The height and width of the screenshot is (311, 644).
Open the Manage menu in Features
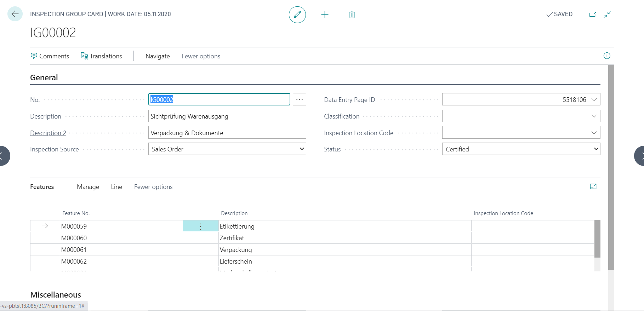88,187
